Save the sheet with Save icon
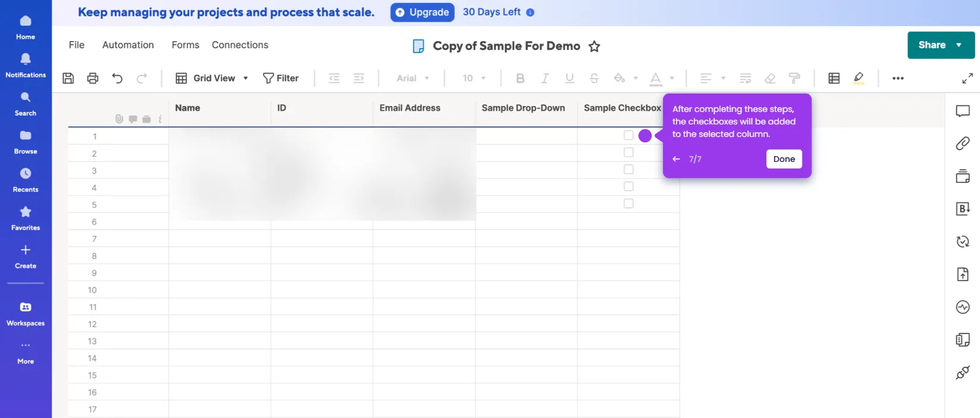The width and height of the screenshot is (980, 418). point(68,78)
